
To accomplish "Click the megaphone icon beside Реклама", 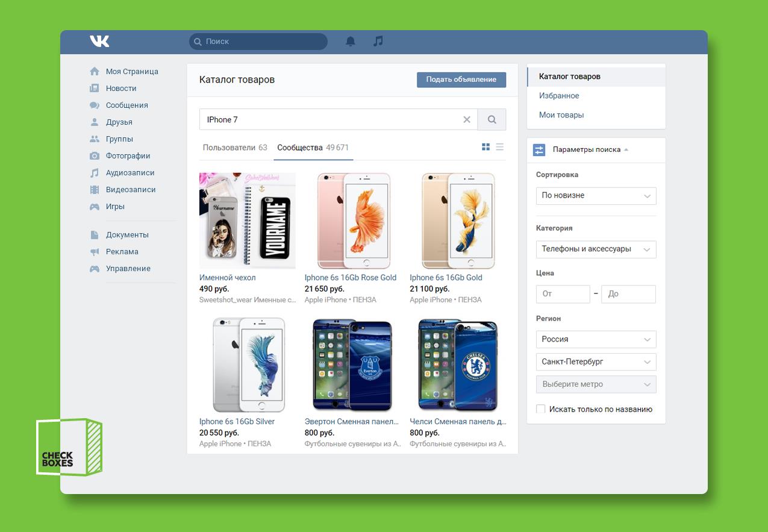I will pyautogui.click(x=95, y=251).
